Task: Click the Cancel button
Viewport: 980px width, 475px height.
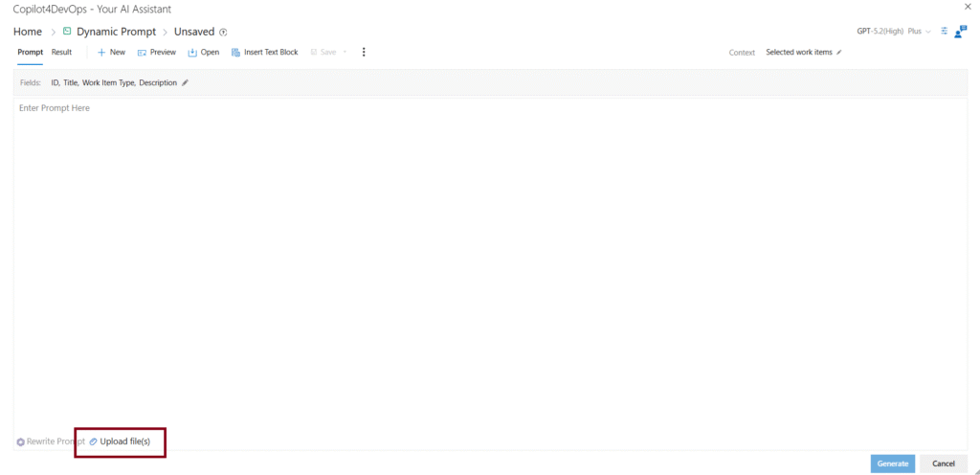Action: click(x=943, y=464)
